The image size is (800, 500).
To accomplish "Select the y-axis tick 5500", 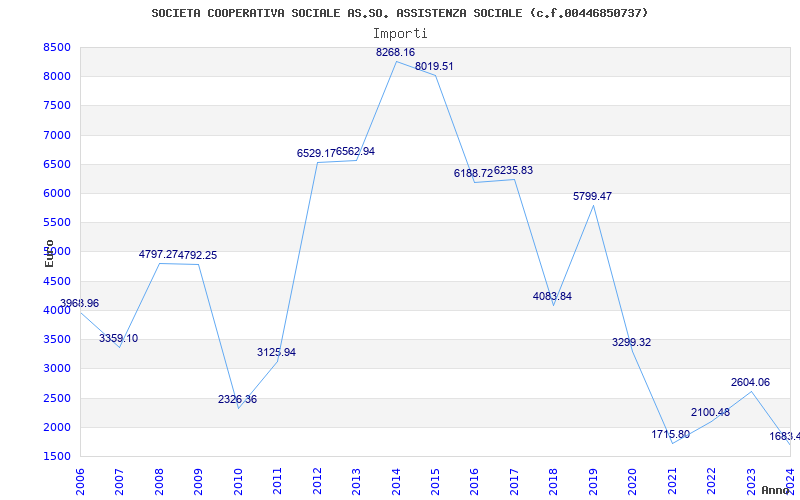I will point(57,222).
